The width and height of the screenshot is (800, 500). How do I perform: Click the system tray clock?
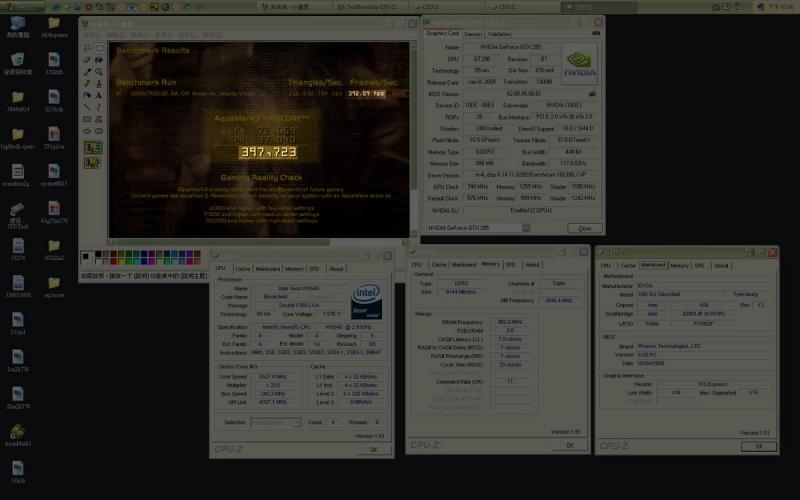click(x=781, y=7)
